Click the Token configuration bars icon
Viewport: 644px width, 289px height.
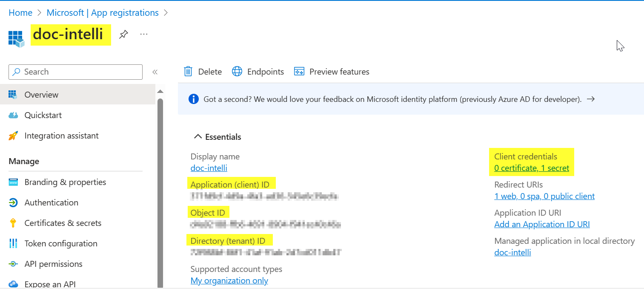(x=13, y=243)
